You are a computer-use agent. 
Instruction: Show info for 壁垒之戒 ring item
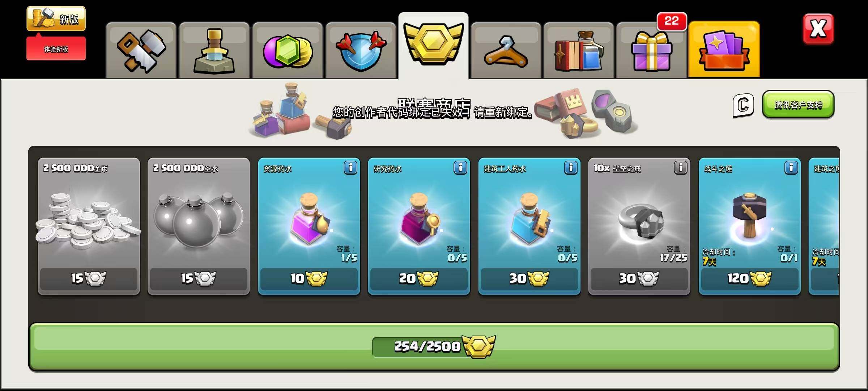[x=680, y=168]
